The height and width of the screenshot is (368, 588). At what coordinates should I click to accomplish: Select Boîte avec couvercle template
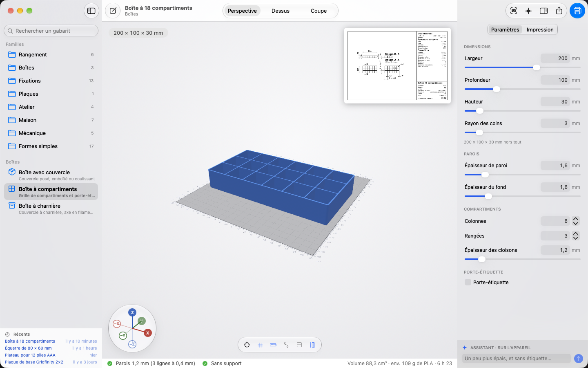[x=51, y=175]
